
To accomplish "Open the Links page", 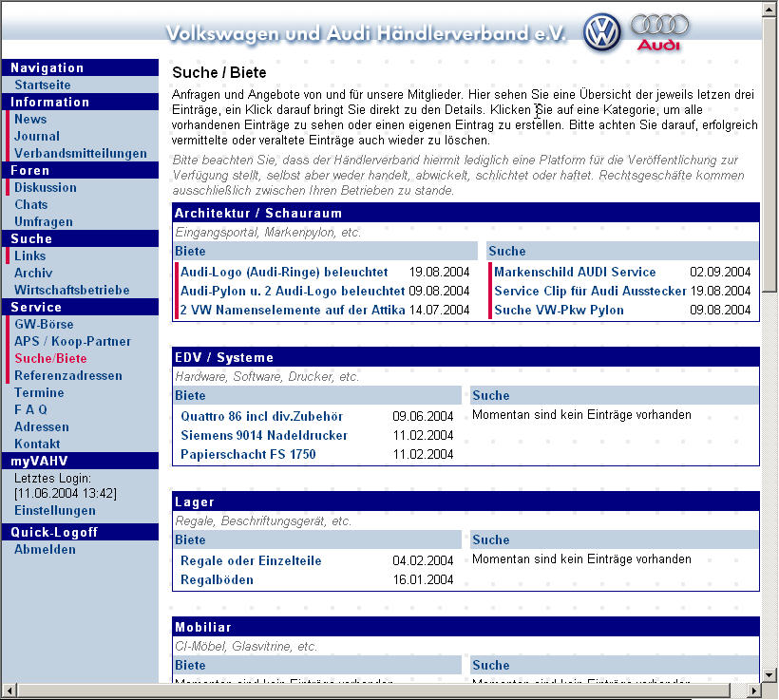I will (29, 255).
